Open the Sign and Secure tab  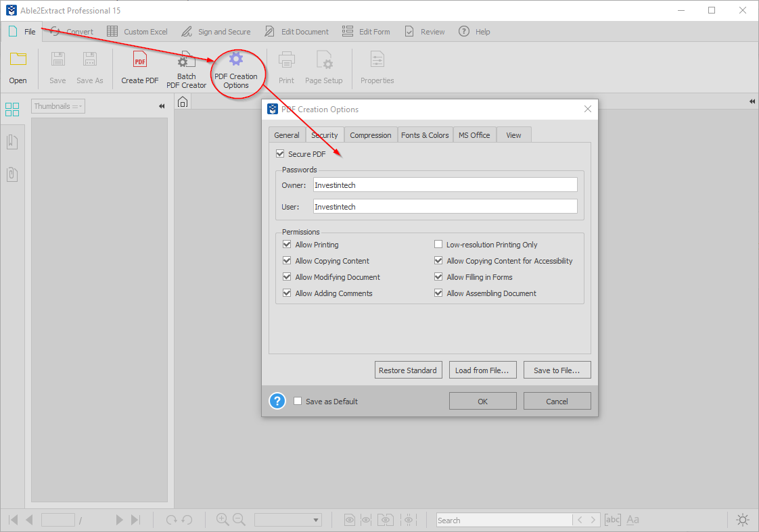216,32
